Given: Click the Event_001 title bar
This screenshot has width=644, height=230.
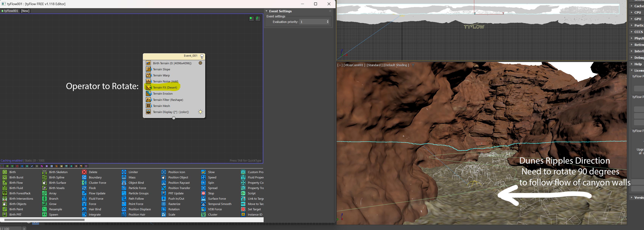Looking at the screenshot, I should (174, 56).
